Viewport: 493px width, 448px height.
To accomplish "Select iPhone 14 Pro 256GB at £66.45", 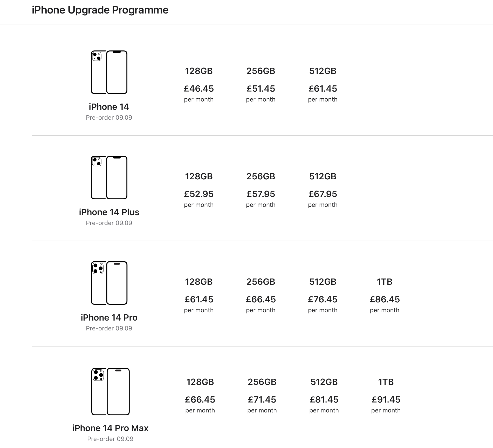I will (261, 295).
